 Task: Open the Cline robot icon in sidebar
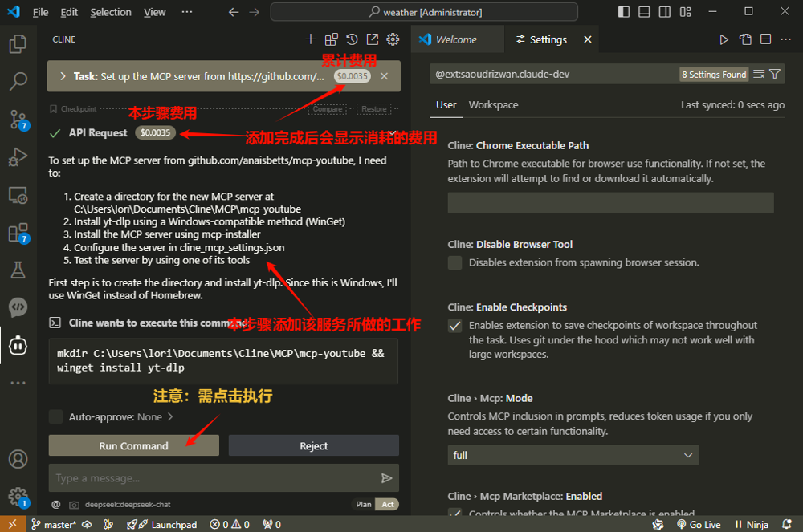pos(18,345)
